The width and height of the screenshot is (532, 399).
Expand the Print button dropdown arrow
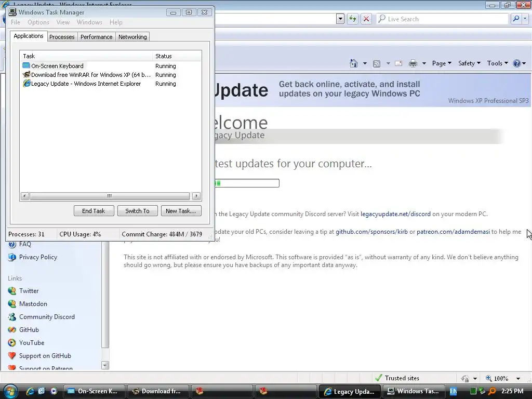424,63
